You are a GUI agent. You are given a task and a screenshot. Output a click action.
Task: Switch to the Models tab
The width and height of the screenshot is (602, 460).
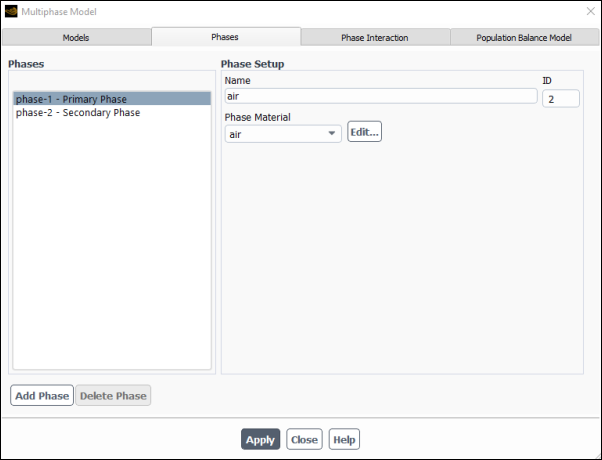[76, 37]
